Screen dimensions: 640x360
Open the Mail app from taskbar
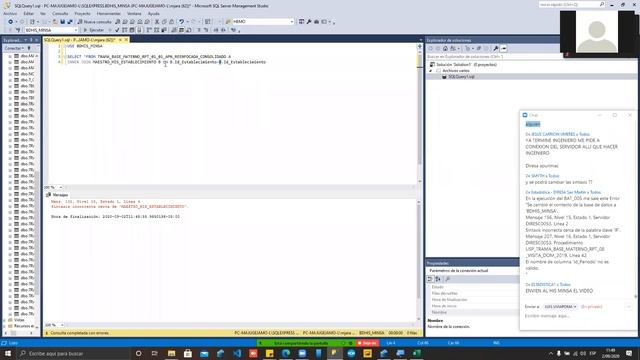[204, 353]
